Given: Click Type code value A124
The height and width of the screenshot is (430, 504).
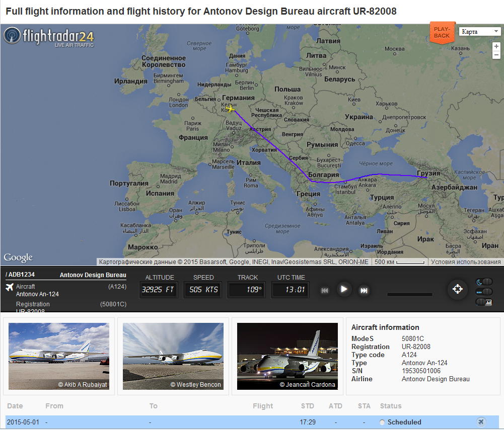Looking at the screenshot, I should coord(409,355).
